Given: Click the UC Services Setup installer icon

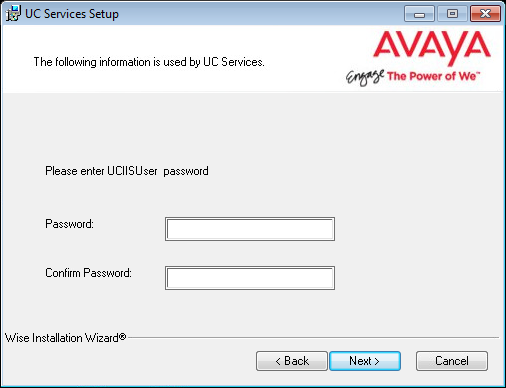Looking at the screenshot, I should click(x=13, y=14).
